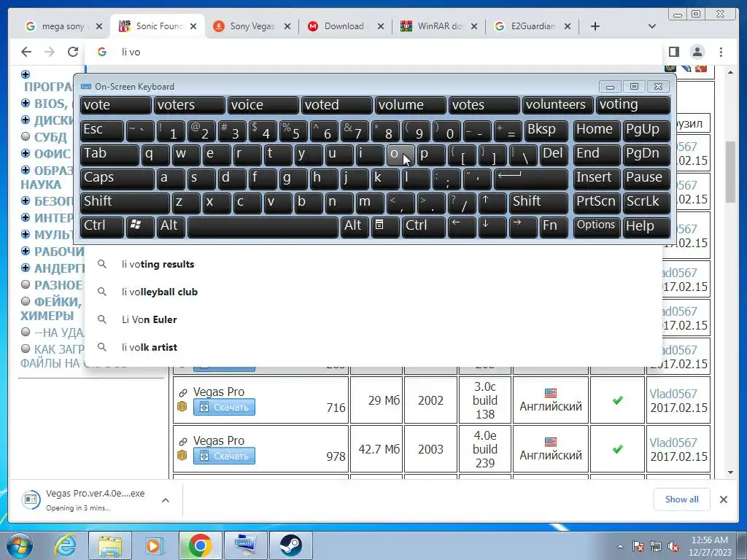Screen dimensions: 747x560
Task: Open on-screen keyboard Options
Action: point(597,226)
